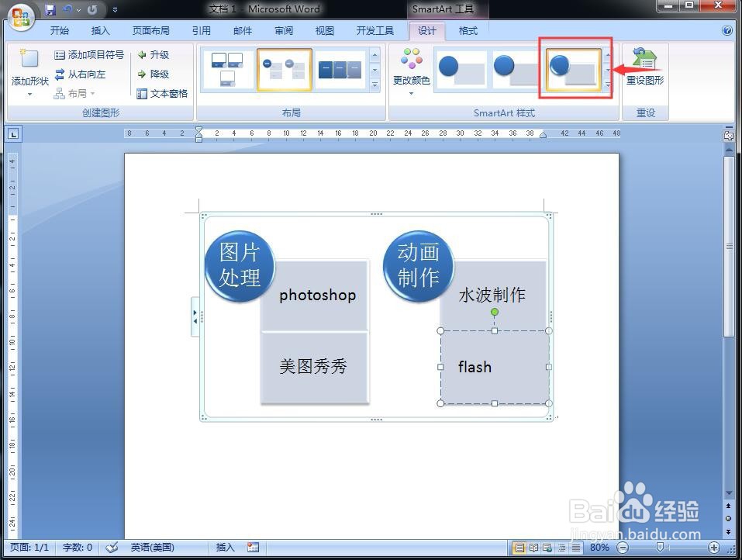Switch to the 插入 (Insert) ribbon tab

click(101, 31)
